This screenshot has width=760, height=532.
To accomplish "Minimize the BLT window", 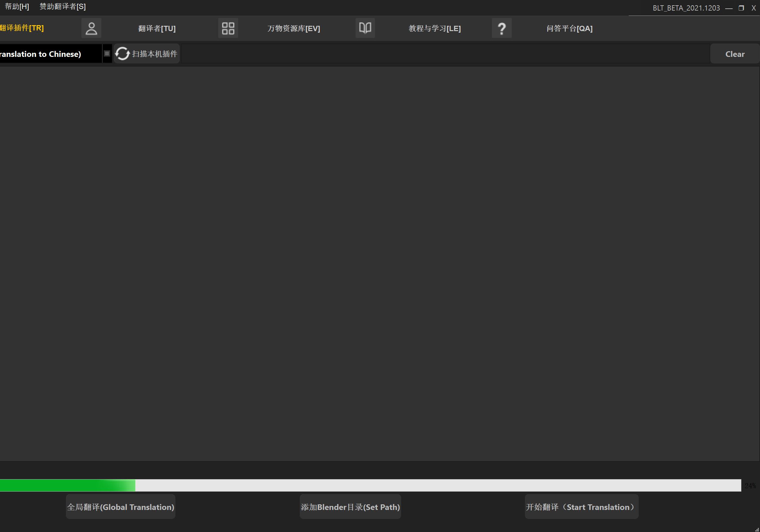I will coord(729,8).
